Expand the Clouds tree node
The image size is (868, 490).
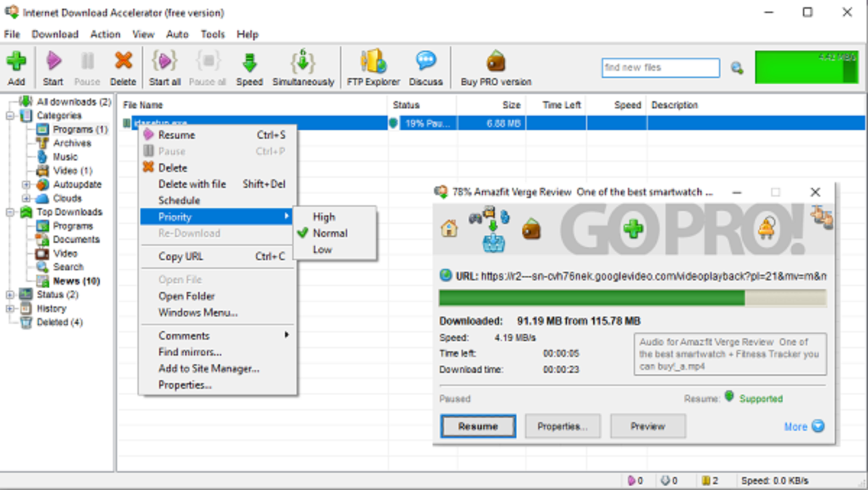[x=26, y=198]
